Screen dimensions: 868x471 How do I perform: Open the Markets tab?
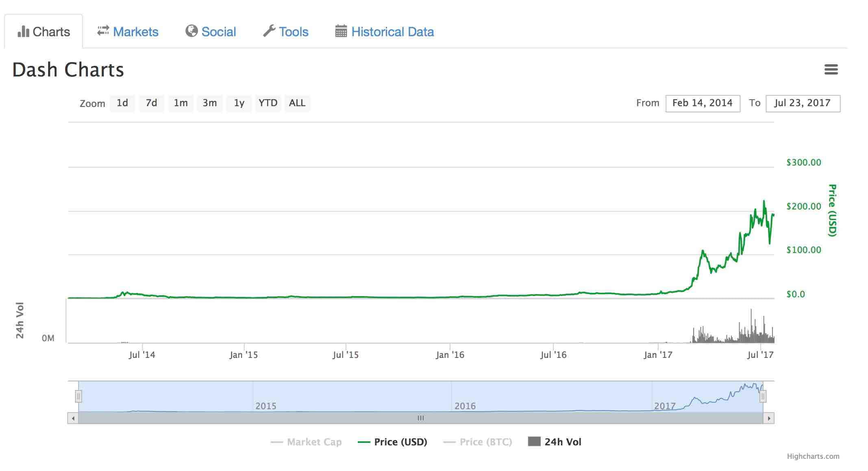tap(128, 32)
